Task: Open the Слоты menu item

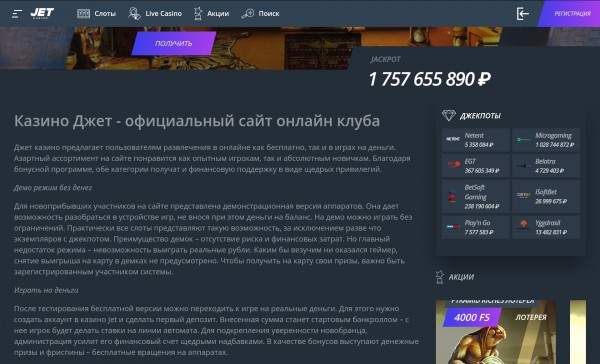Action: coord(105,13)
